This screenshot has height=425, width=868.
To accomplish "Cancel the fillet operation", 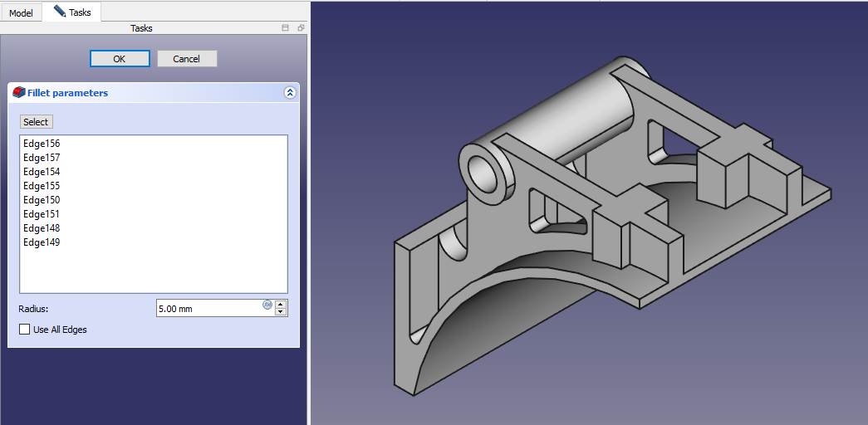I will [x=186, y=59].
